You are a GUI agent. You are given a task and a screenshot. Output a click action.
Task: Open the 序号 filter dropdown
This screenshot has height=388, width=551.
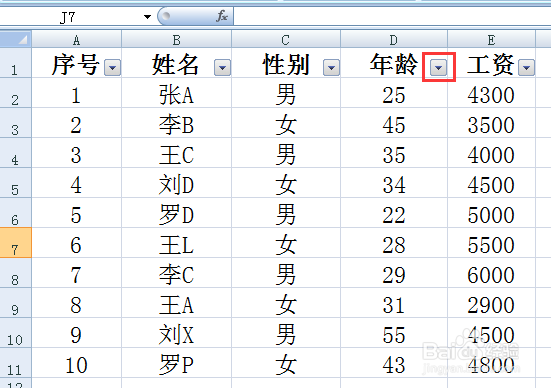(x=112, y=67)
